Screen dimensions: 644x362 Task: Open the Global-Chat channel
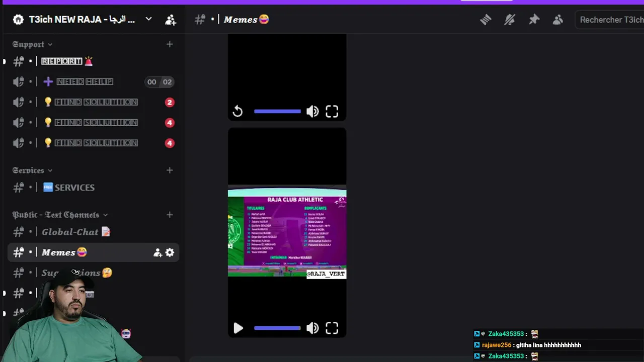point(93,232)
